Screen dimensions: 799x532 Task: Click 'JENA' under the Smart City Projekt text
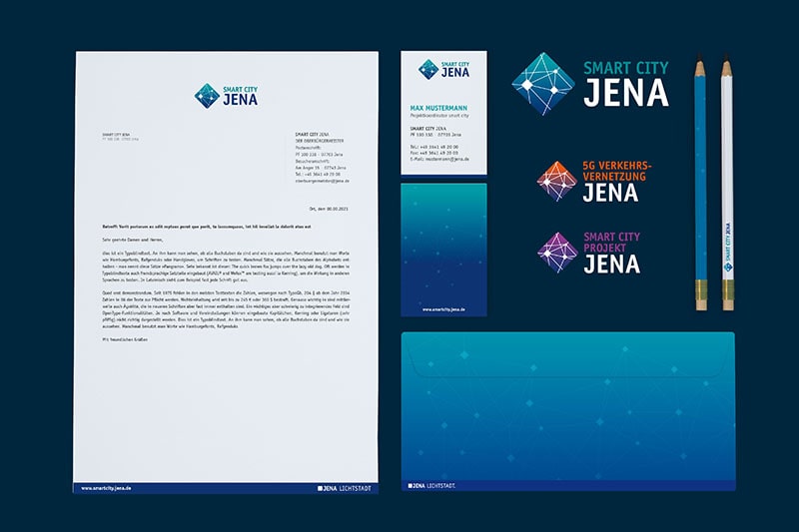coord(612,265)
